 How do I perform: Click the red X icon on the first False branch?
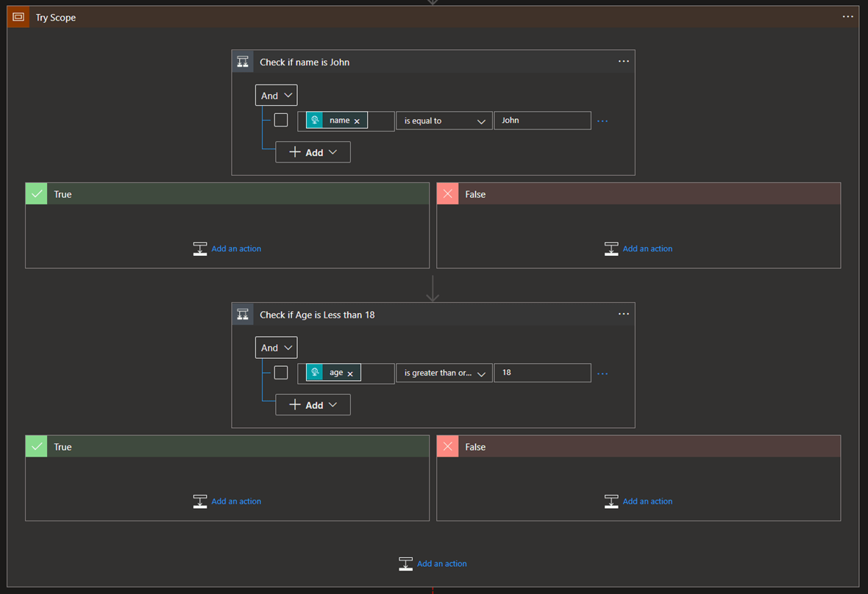coord(447,193)
